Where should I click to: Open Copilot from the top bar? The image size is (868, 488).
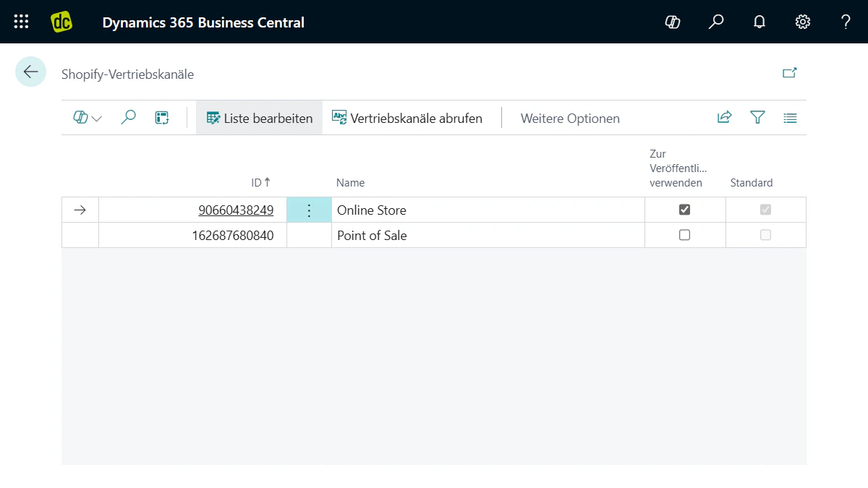click(x=673, y=22)
